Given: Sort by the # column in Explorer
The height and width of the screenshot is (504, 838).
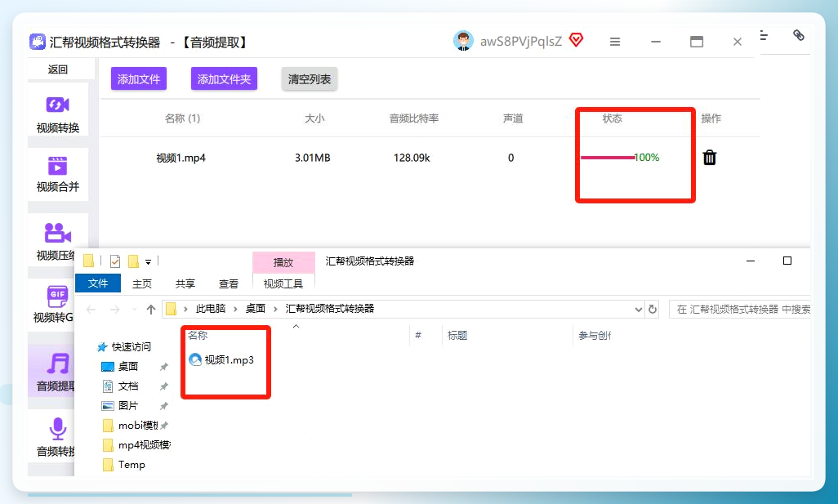Looking at the screenshot, I should (418, 335).
